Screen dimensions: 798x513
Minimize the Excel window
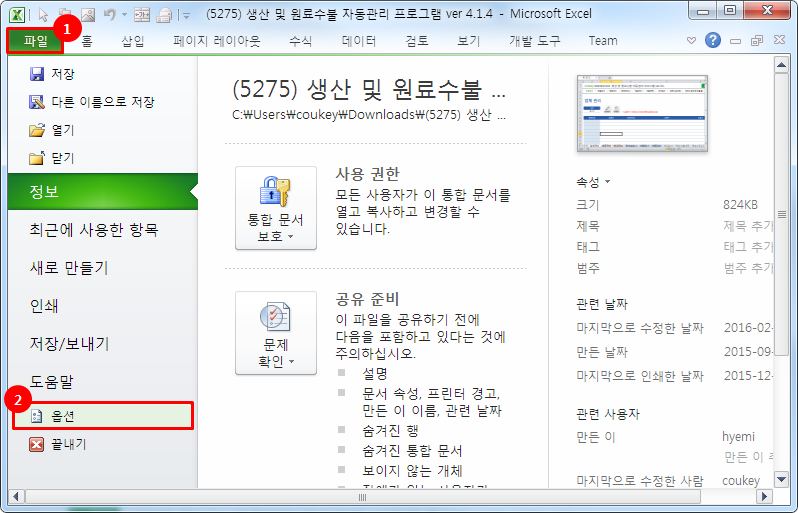click(703, 11)
